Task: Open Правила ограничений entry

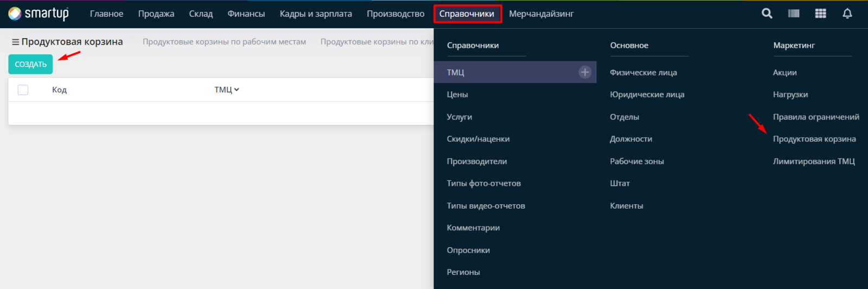Action: (816, 117)
